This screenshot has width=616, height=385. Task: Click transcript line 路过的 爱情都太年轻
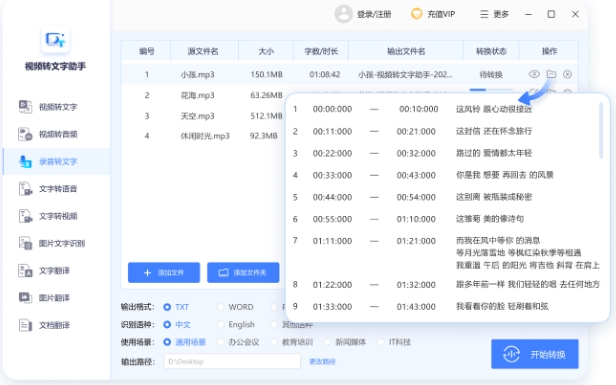point(494,153)
